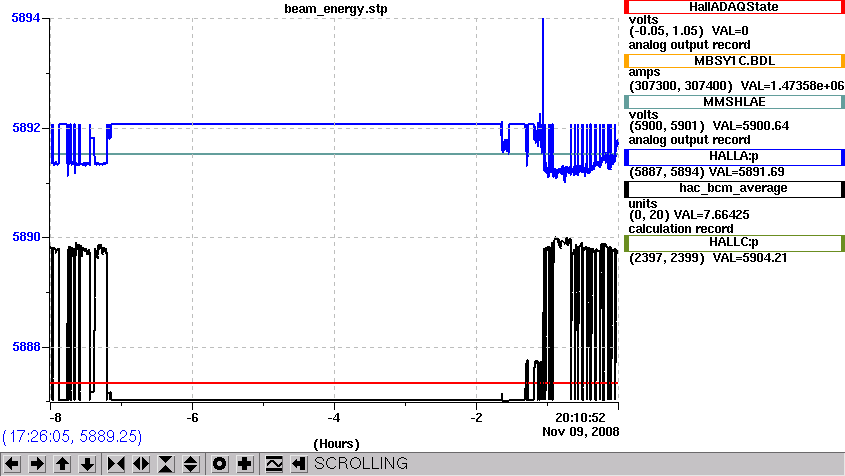Viewport: 845px width, 476px height.
Task: Click the -2 hours x-axis label
Action: 476,418
